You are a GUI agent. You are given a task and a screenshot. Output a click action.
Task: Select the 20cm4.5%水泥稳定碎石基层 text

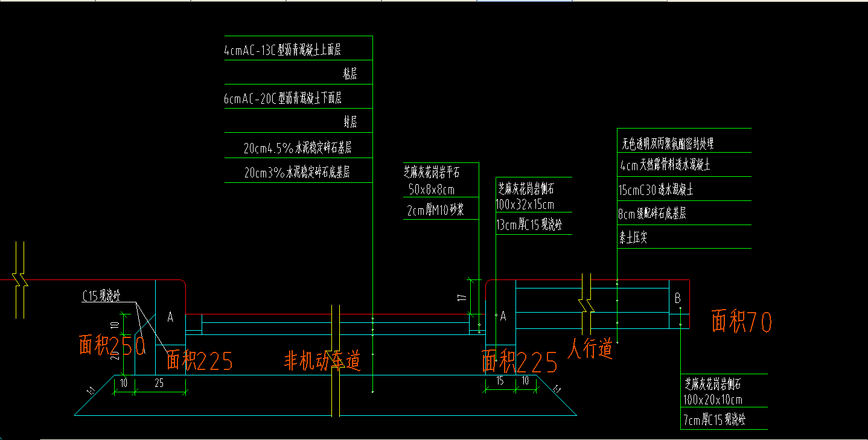click(298, 148)
